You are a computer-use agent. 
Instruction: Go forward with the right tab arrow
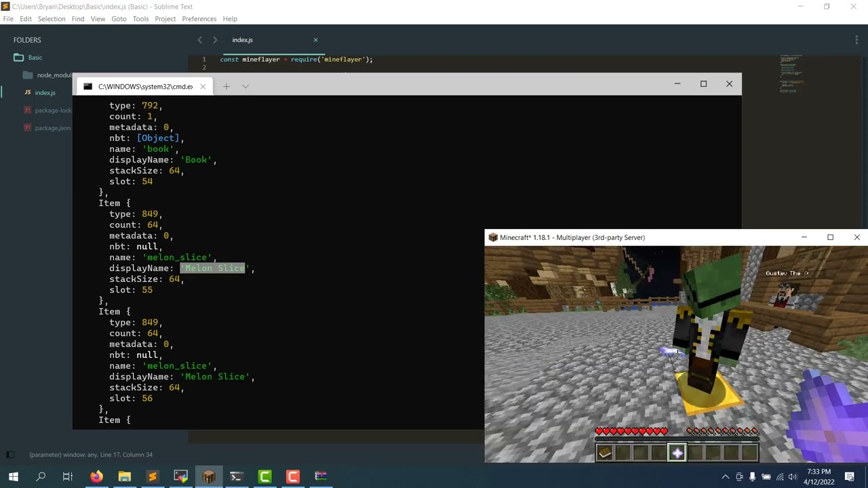(215, 40)
